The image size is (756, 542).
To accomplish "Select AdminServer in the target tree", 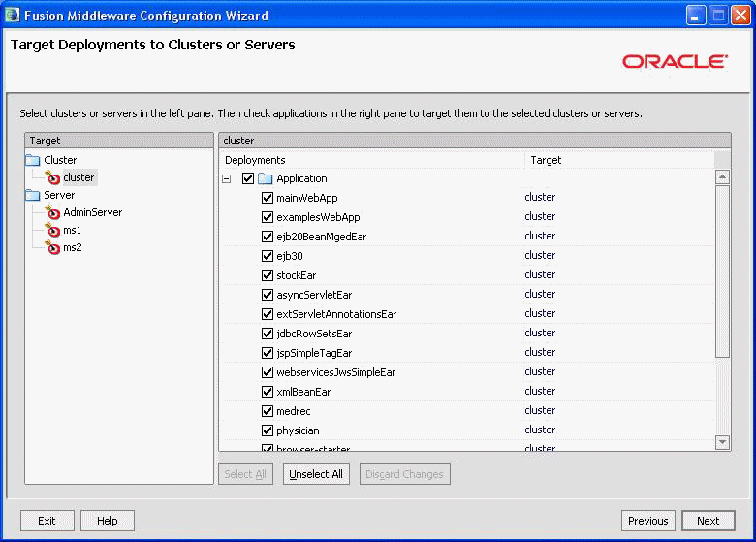I will (93, 212).
